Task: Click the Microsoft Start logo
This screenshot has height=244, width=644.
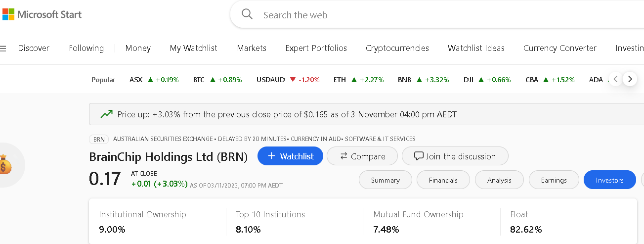Action: coord(42,14)
